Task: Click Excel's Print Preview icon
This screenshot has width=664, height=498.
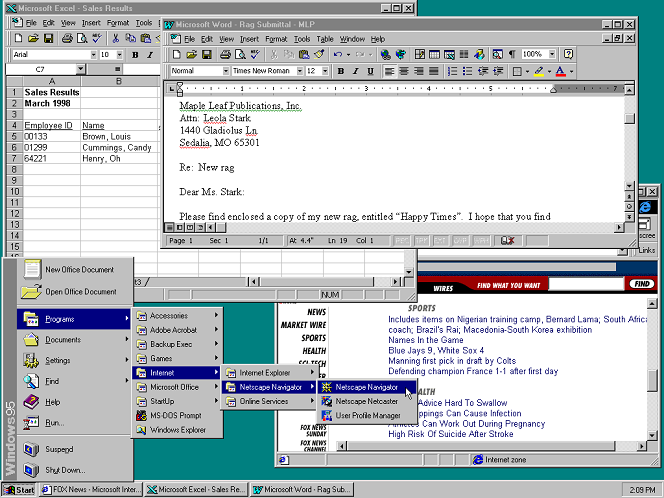Action: click(x=82, y=39)
